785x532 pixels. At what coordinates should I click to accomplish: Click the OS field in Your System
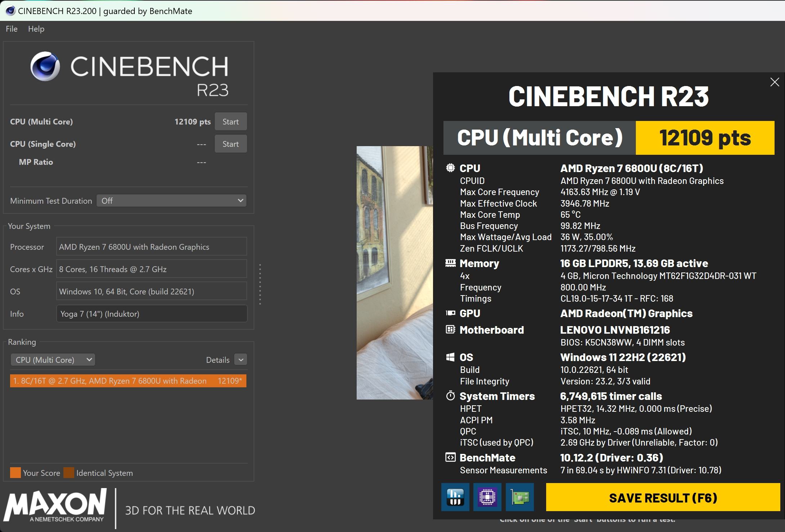pos(152,291)
